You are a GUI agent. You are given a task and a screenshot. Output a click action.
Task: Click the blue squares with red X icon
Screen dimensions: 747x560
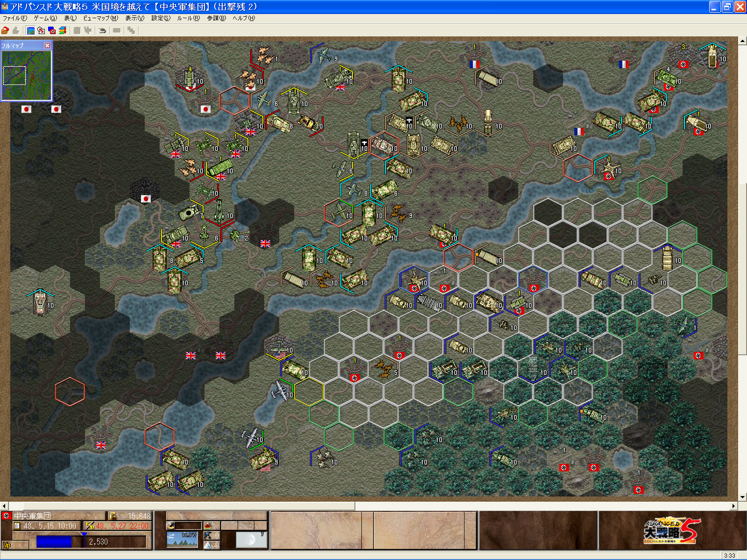click(52, 30)
